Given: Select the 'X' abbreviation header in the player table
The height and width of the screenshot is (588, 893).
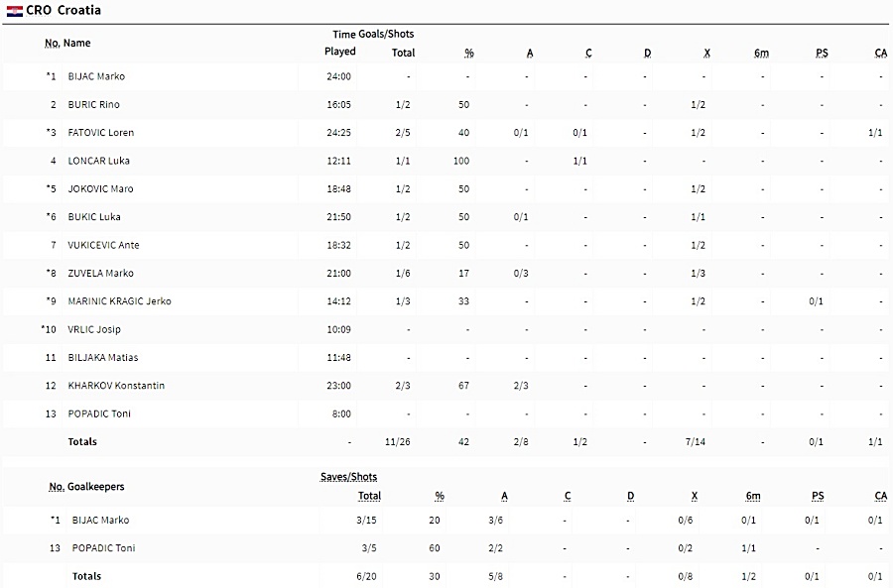Looking at the screenshot, I should tap(706, 53).
